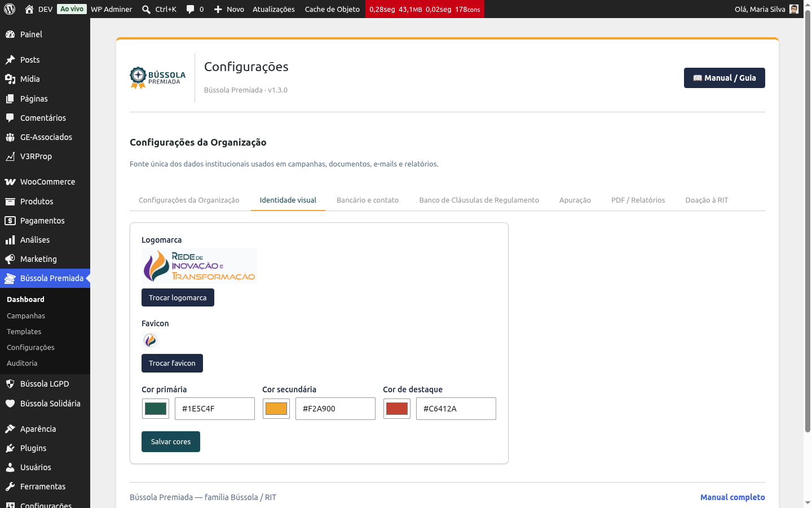Click the Marketing megaphone icon
This screenshot has height=508, width=812.
click(x=10, y=259)
